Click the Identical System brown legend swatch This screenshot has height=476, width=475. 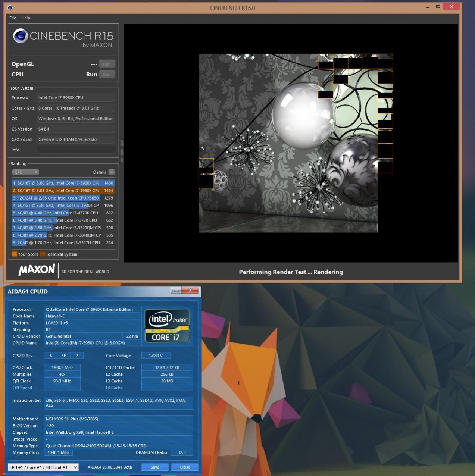click(43, 254)
